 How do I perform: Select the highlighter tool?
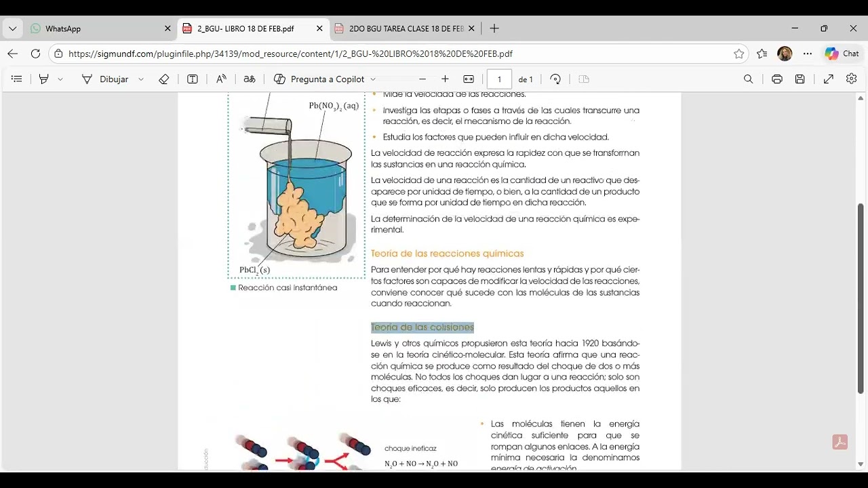pyautogui.click(x=44, y=79)
